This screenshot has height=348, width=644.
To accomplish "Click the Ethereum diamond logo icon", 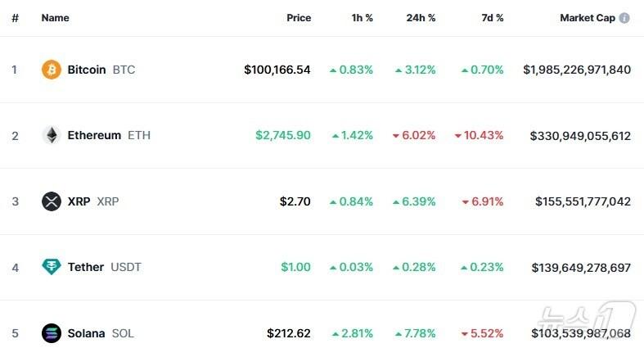I will coord(52,135).
